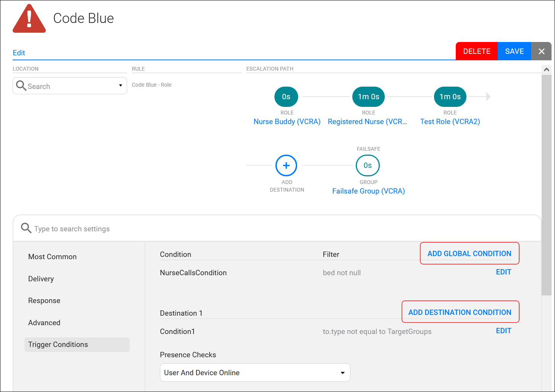The width and height of the screenshot is (555, 392).
Task: Close the editor with the X button
Action: 541,51
